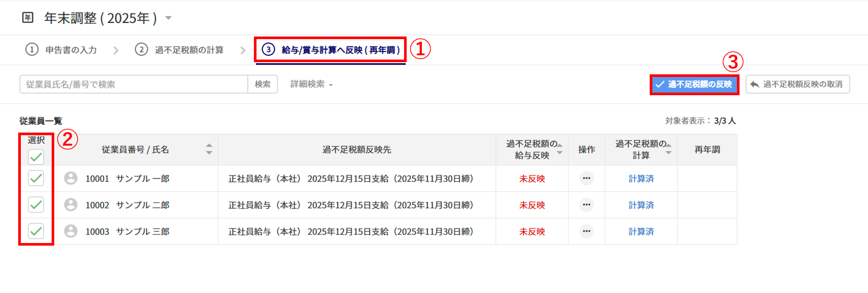Click the 操作 column header
Image resolution: width=868 pixels, height=293 pixels.
point(586,150)
